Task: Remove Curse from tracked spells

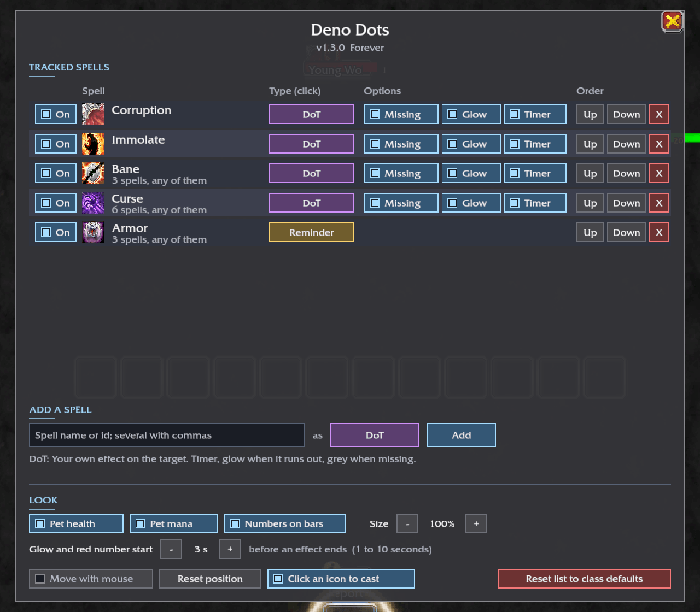Action: [x=659, y=203]
